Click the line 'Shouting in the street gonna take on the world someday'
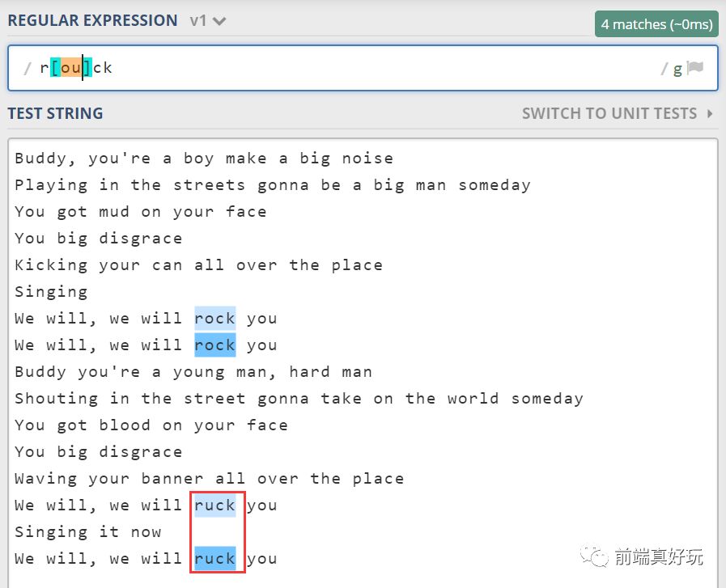Screen dimensions: 726x588 tap(299, 398)
